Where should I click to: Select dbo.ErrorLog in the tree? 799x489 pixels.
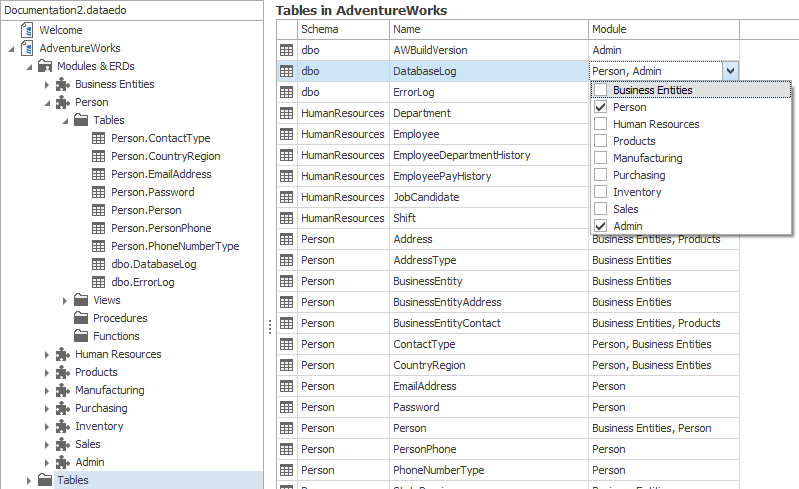click(142, 282)
